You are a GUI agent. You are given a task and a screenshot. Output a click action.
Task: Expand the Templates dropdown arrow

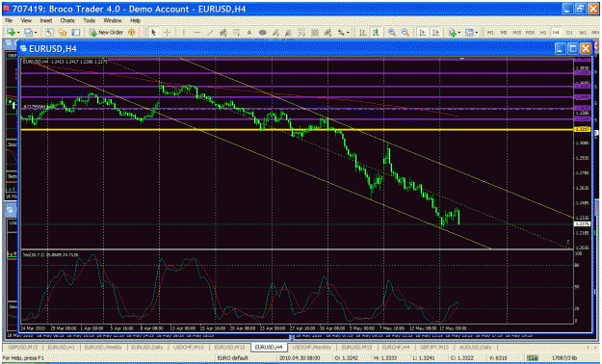[477, 33]
